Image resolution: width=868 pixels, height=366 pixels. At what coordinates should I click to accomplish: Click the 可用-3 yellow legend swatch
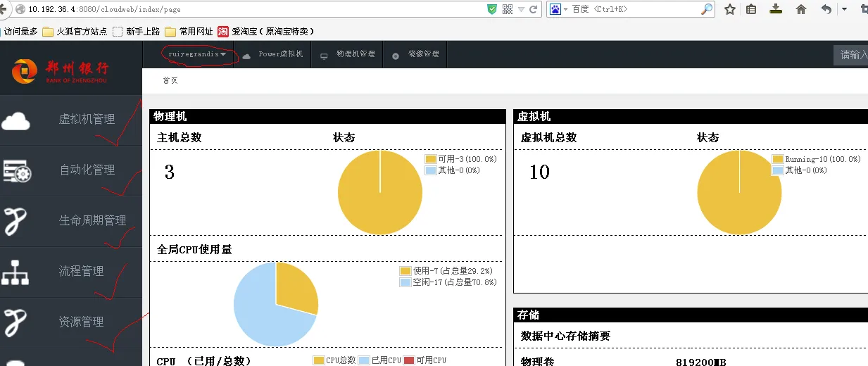(431, 160)
